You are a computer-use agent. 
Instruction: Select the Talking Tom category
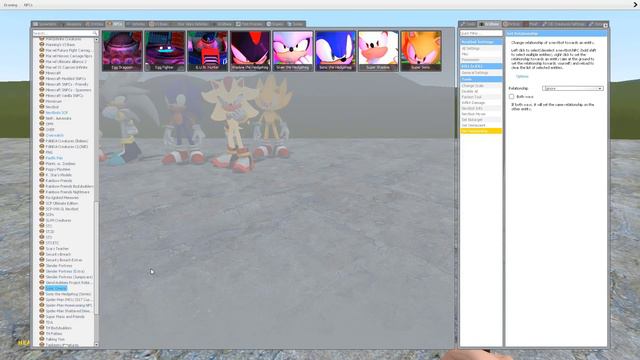pyautogui.click(x=55, y=339)
